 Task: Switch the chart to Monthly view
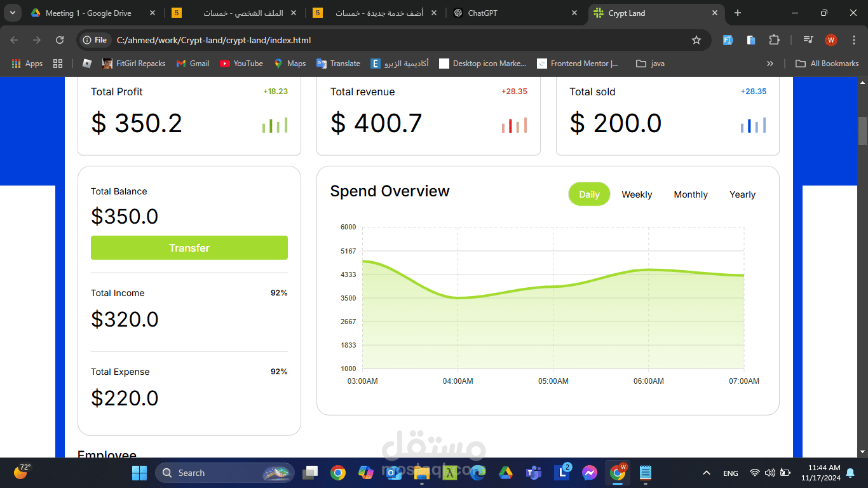pyautogui.click(x=691, y=194)
